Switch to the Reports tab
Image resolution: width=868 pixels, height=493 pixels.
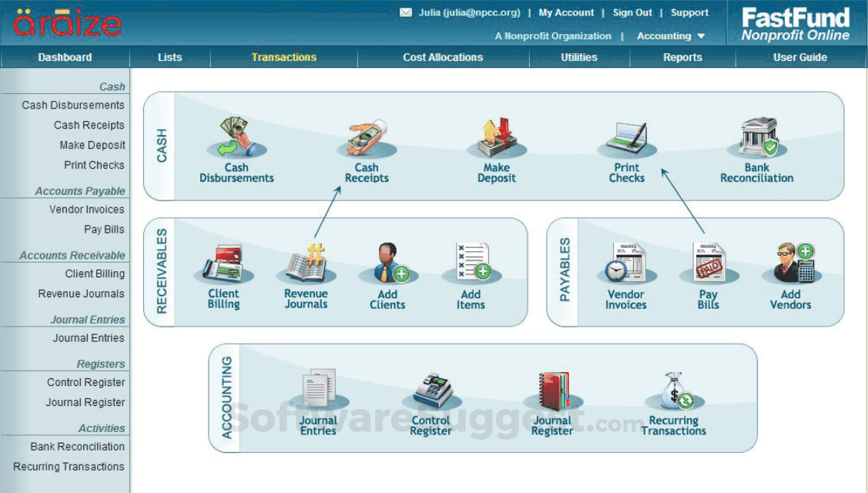click(682, 57)
